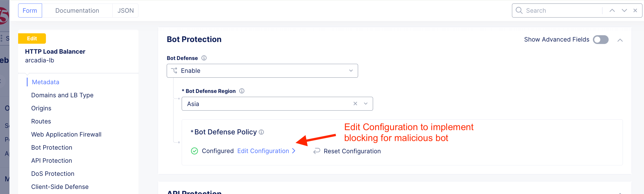Image resolution: width=644 pixels, height=194 pixels.
Task: Navigate to Web Application Firewall section
Action: click(66, 134)
